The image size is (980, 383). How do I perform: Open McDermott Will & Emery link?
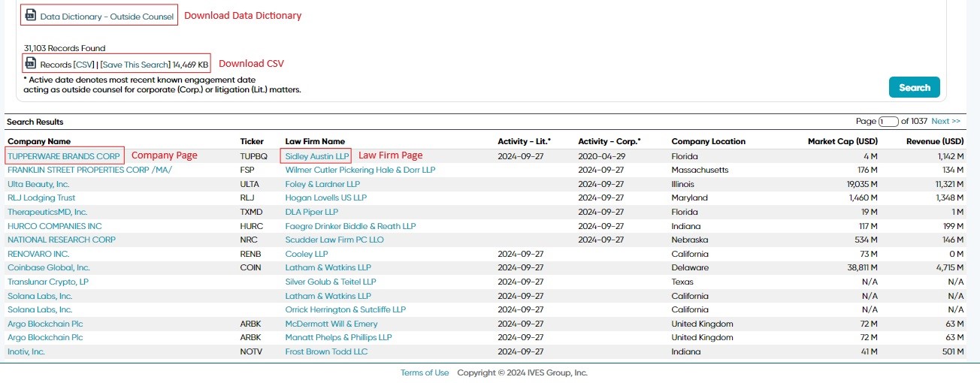tap(331, 324)
